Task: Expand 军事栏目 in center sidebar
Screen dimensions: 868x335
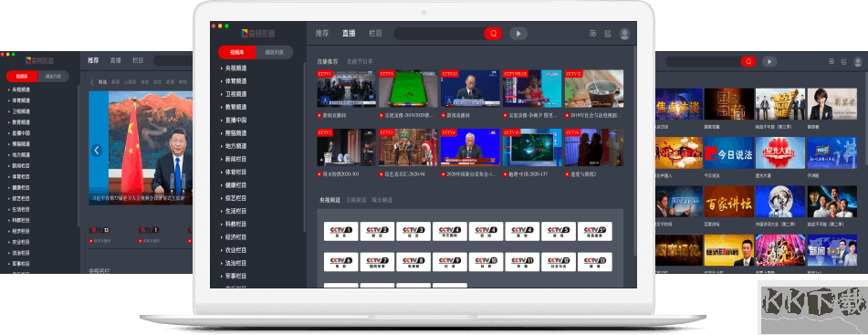Action: coord(234,276)
